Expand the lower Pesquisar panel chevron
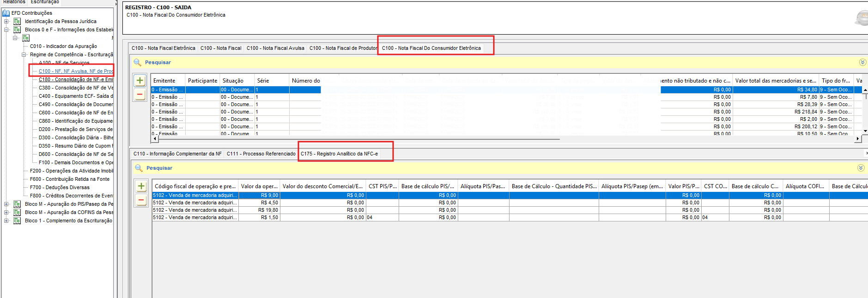Image resolution: width=868 pixels, height=298 pixels. [x=861, y=168]
